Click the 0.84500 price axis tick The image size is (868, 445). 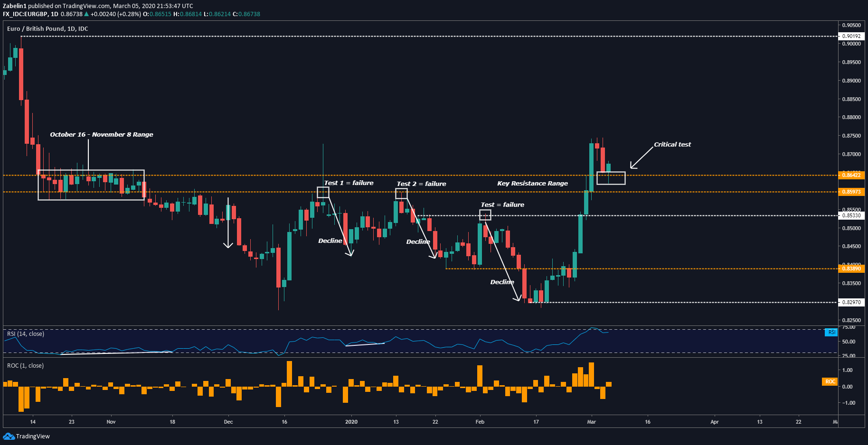(x=851, y=246)
